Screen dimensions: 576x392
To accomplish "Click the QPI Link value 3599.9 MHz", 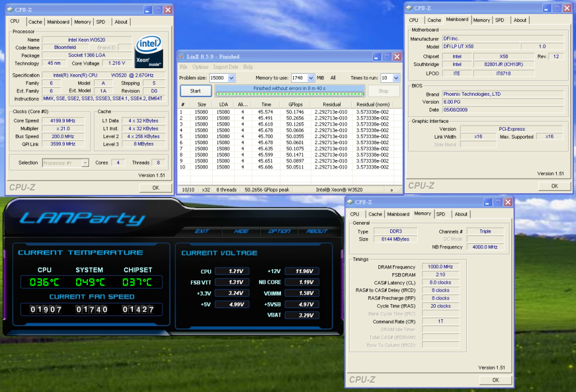I will pos(63,144).
